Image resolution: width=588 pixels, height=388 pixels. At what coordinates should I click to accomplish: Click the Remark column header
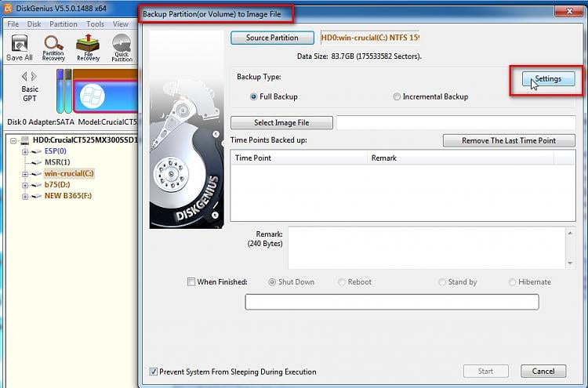tap(460, 158)
